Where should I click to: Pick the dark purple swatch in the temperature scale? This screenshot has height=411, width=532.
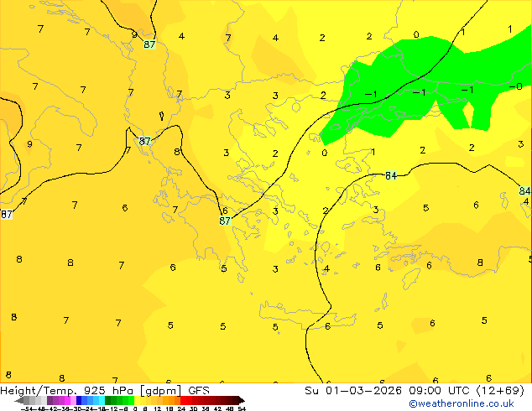click(x=50, y=400)
